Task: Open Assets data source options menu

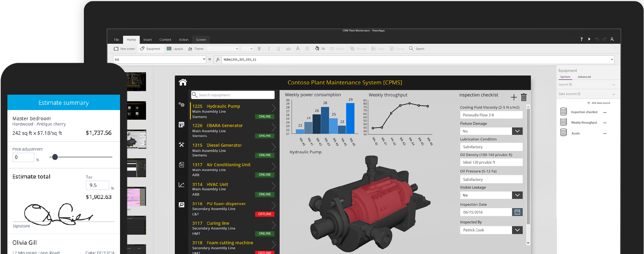Action: click(x=605, y=134)
